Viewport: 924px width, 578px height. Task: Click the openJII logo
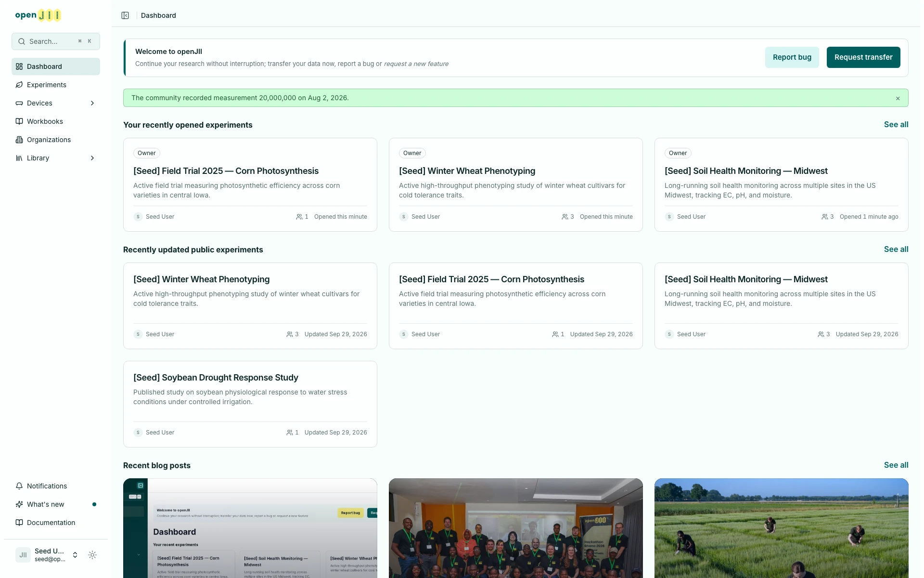pos(38,15)
